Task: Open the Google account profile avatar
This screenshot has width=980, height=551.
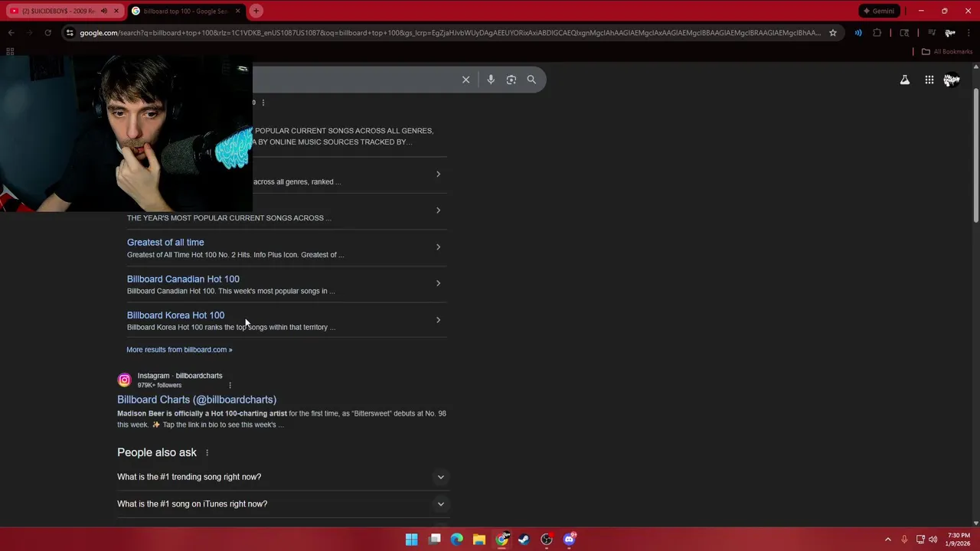Action: click(x=952, y=80)
